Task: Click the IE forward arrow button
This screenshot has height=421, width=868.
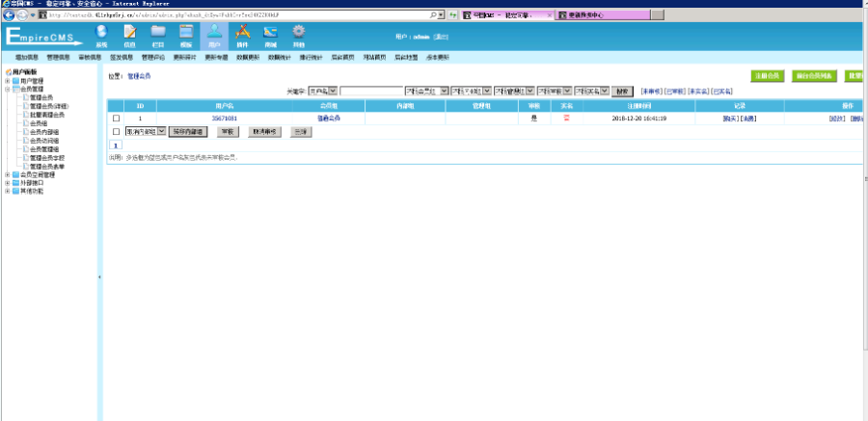Action: pos(21,15)
